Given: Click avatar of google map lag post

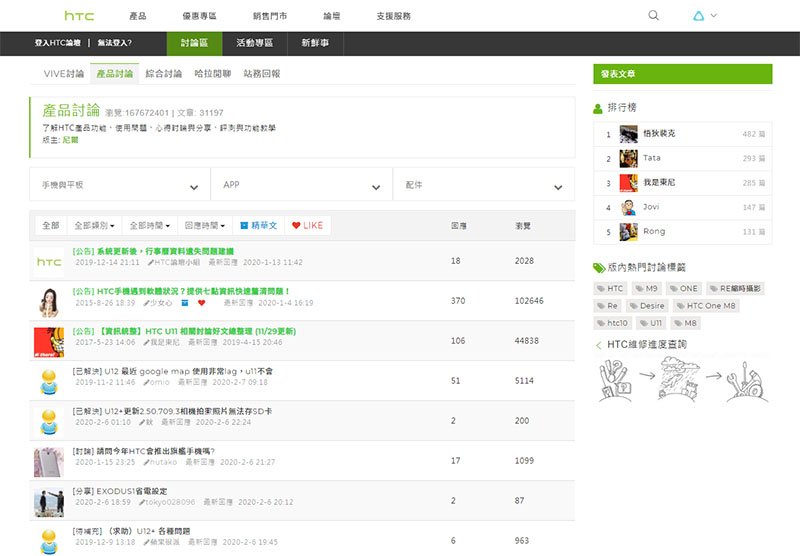Looking at the screenshot, I should (49, 382).
